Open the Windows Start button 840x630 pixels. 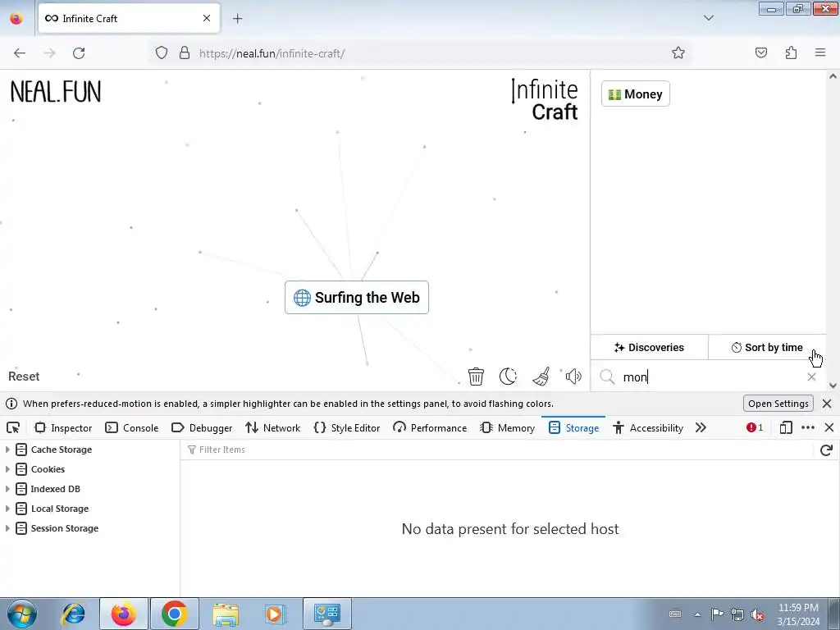pos(22,614)
